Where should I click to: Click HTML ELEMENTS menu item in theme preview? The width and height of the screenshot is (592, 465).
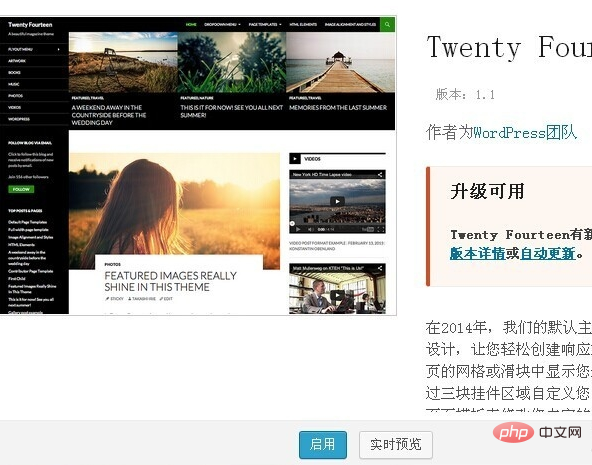(x=303, y=25)
